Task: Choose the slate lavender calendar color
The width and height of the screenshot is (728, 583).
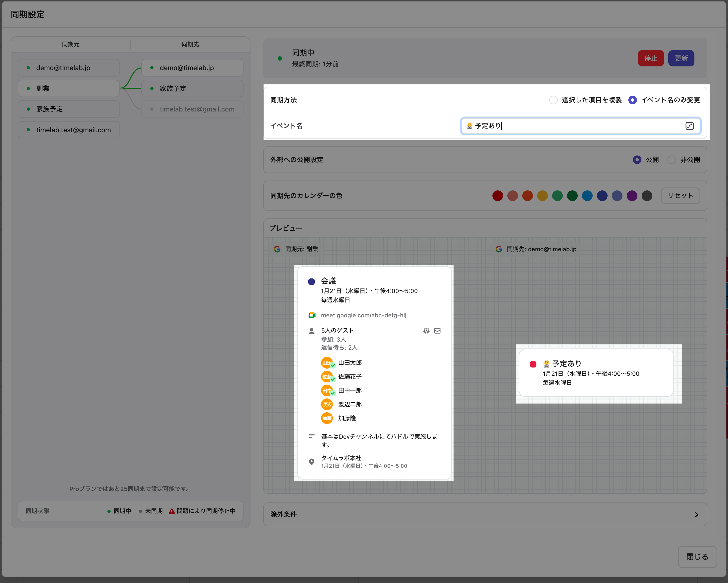Action: pos(617,196)
